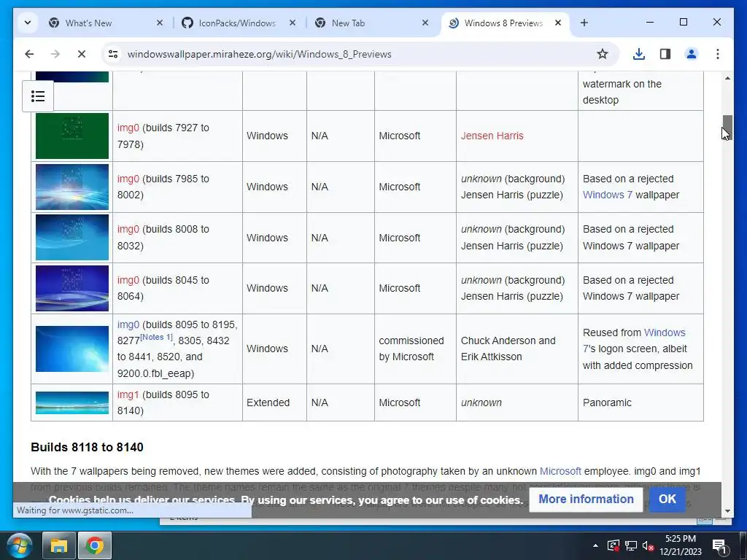The image size is (747, 560).
Task: Open the img1 panoramic thumbnail
Action: click(72, 402)
